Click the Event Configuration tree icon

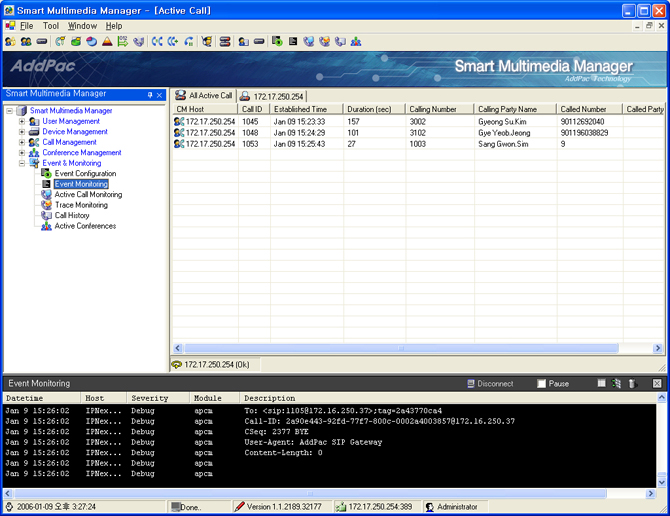[x=46, y=174]
